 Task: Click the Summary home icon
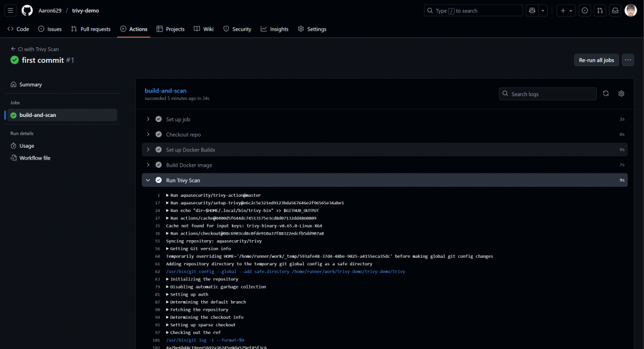[x=14, y=85]
